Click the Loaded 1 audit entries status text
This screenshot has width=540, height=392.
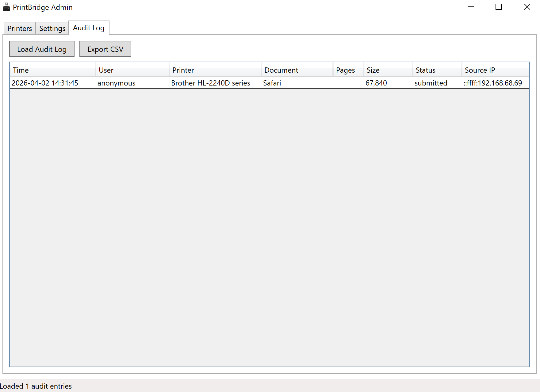(36, 386)
